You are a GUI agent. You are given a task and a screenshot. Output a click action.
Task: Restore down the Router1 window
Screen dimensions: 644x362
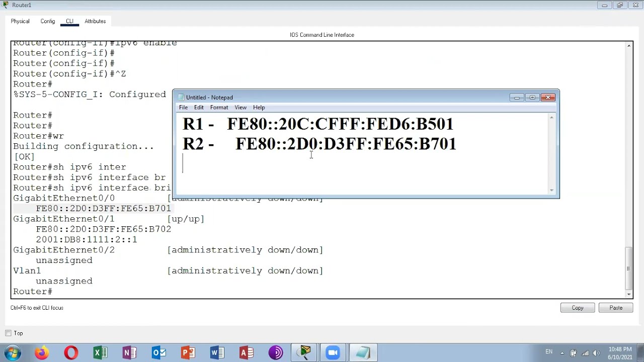pos(620,5)
